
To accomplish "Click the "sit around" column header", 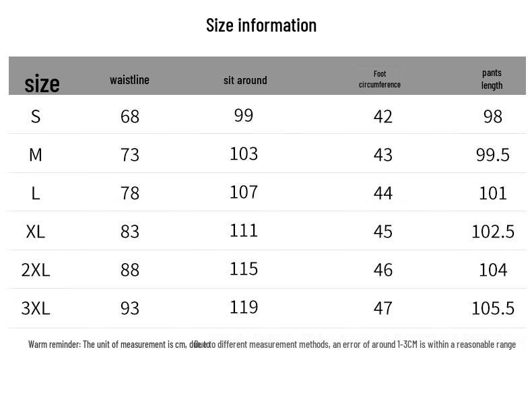I will (245, 80).
